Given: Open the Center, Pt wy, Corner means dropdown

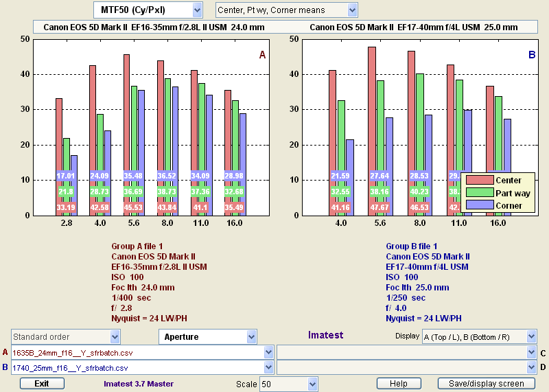Looking at the screenshot, I should (286, 10).
